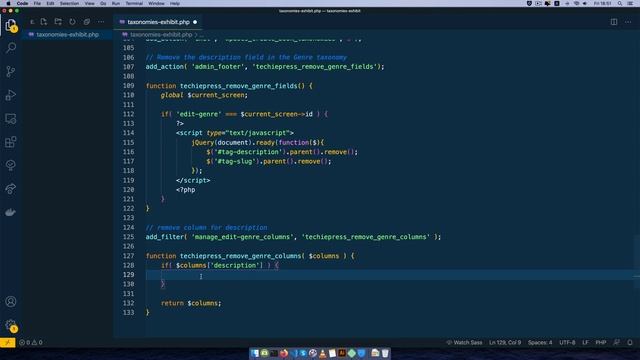Open editor more actions ellipsis
The width and height of the screenshot is (640, 360).
pyautogui.click(x=628, y=22)
